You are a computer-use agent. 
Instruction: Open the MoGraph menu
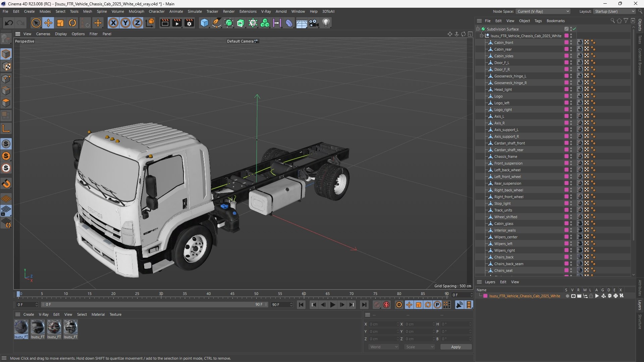coord(136,11)
